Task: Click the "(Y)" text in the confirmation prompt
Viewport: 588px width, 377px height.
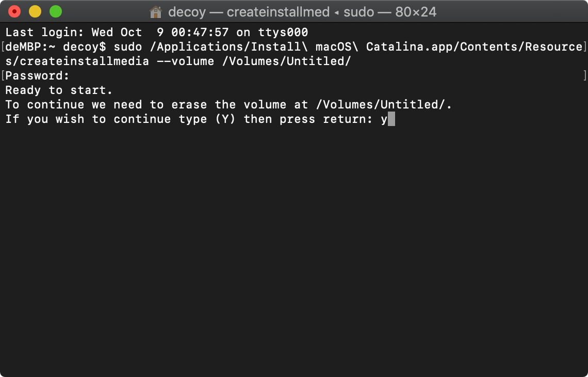Action: pyautogui.click(x=225, y=119)
